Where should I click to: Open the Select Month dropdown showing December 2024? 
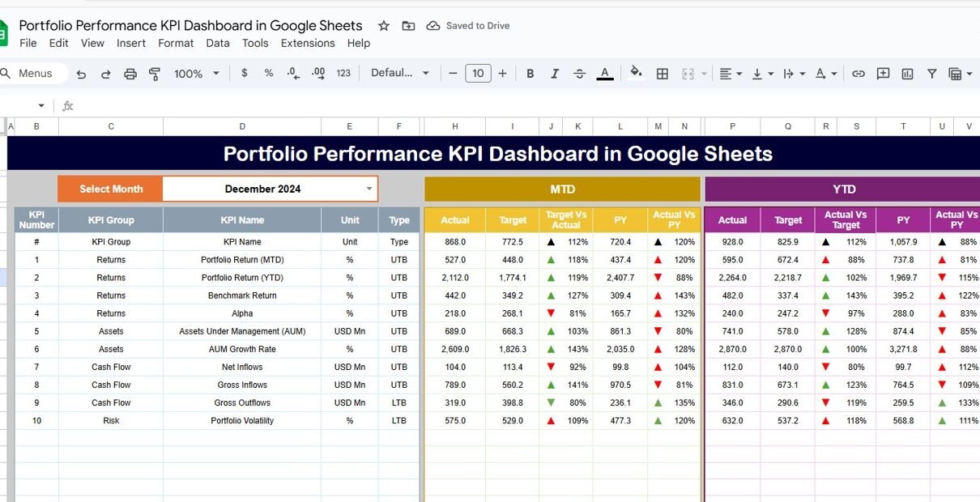369,189
